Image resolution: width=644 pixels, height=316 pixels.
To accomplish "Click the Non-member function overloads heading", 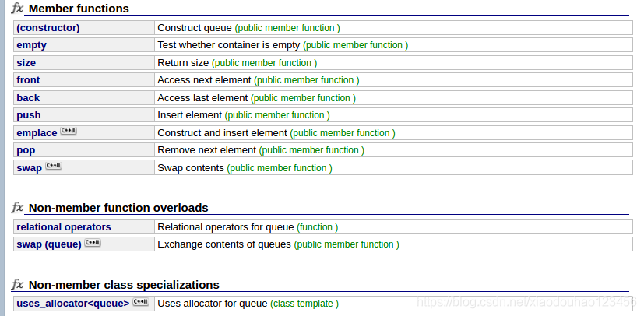I will (x=118, y=208).
